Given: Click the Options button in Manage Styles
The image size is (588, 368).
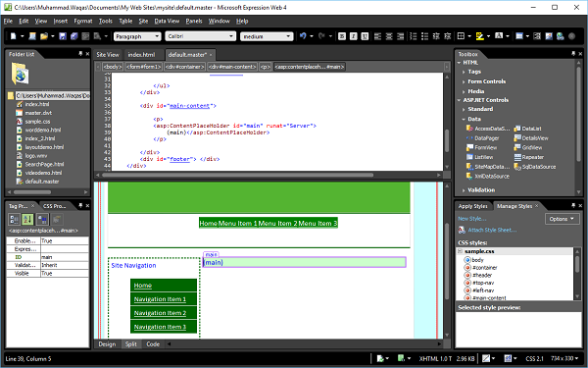Looking at the screenshot, I should click(562, 219).
